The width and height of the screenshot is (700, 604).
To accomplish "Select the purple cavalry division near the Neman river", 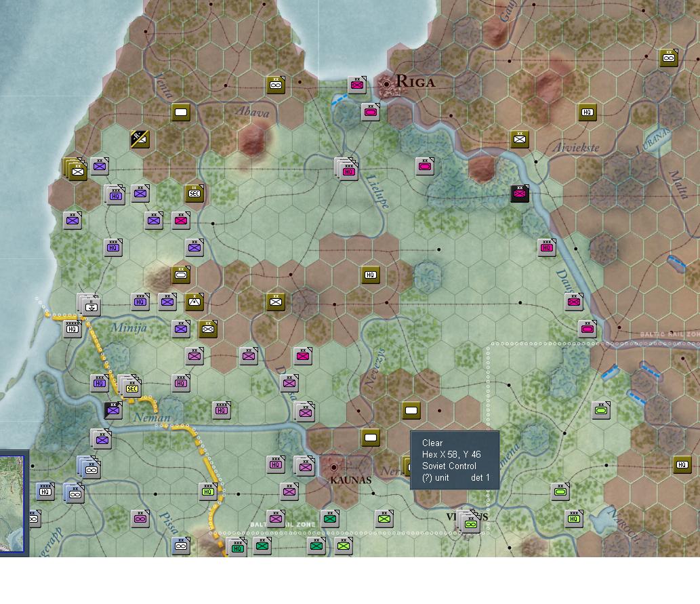I will [x=112, y=411].
